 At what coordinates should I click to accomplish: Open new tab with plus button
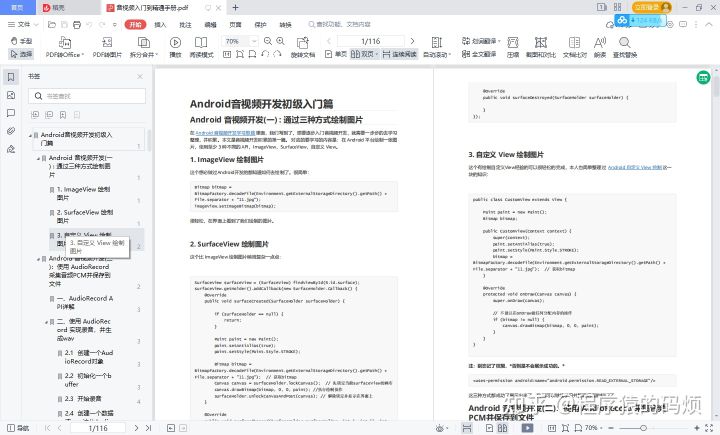click(x=235, y=7)
